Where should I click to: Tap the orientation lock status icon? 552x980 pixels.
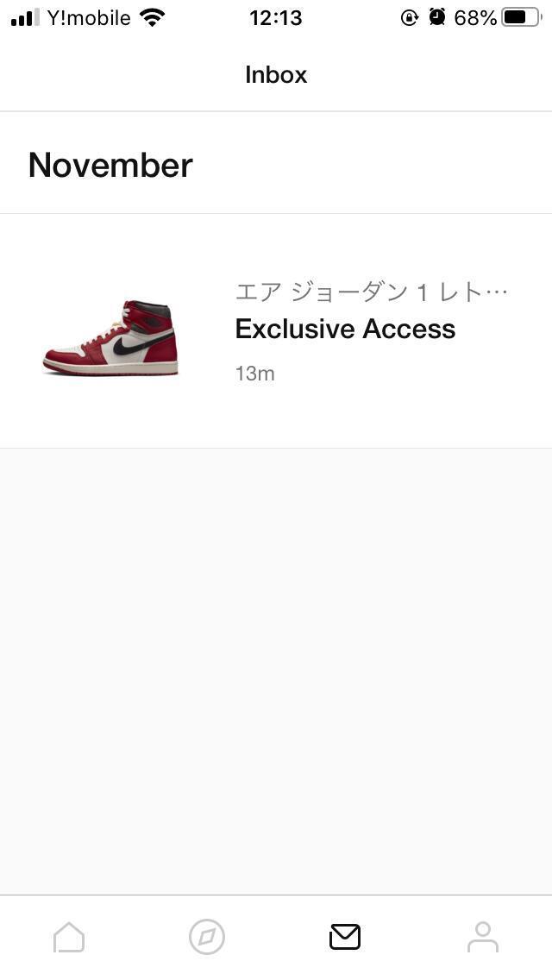click(410, 17)
